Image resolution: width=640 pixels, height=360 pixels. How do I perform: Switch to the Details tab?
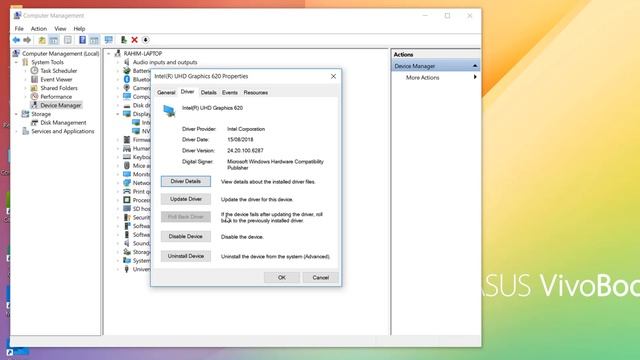[209, 93]
